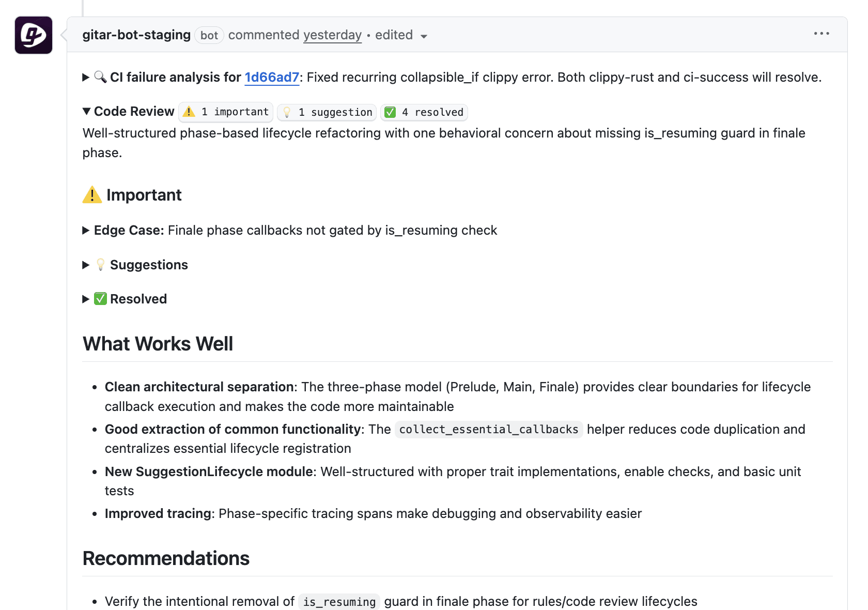Select the collect_essential_callbacks code snippet
868x610 pixels.
488,429
